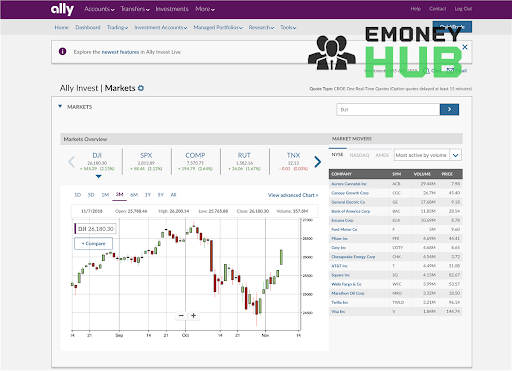Zoom in chart with plus icon
Image resolution: width=512 pixels, height=371 pixels.
pyautogui.click(x=193, y=315)
